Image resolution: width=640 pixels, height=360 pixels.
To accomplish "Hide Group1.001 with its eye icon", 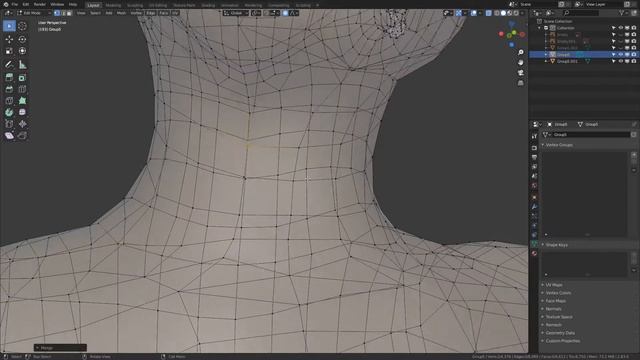I will tap(620, 61).
